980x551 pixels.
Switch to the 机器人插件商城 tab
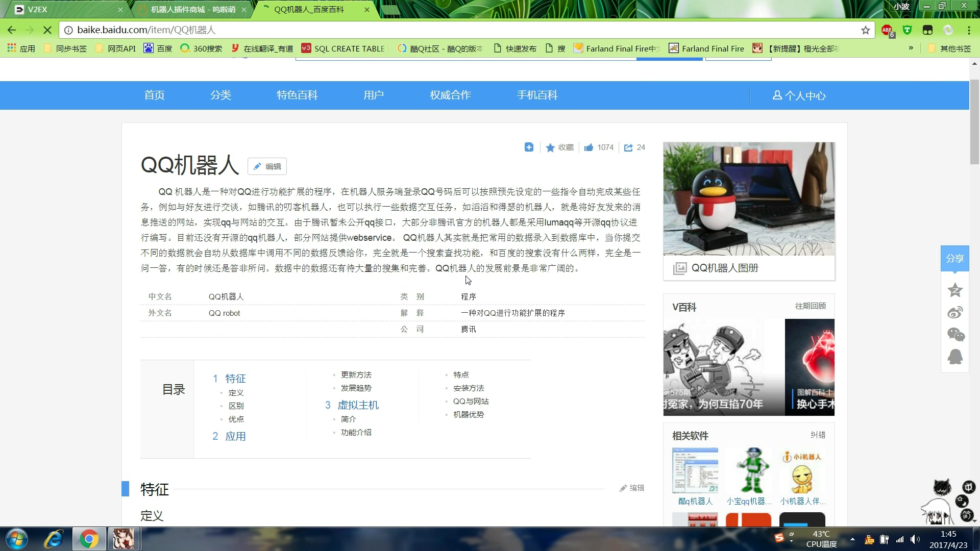tap(192, 10)
